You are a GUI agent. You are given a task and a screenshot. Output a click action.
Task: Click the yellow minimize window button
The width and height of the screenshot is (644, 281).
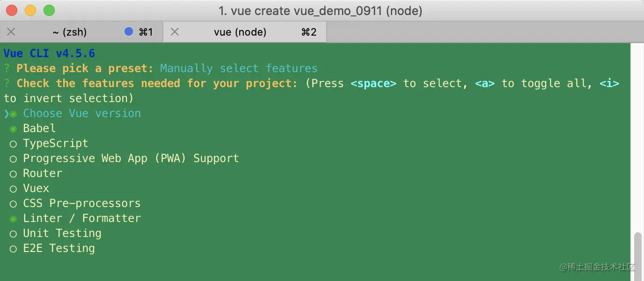click(30, 10)
